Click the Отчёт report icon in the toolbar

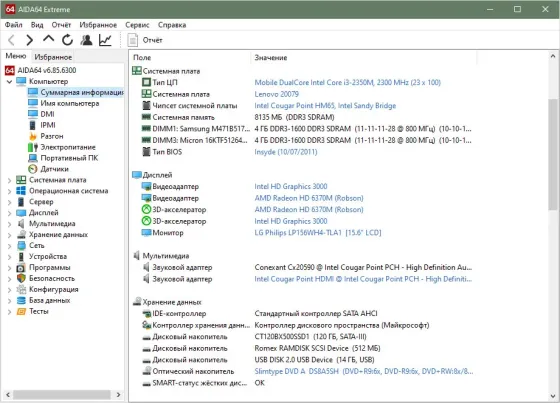click(x=133, y=40)
